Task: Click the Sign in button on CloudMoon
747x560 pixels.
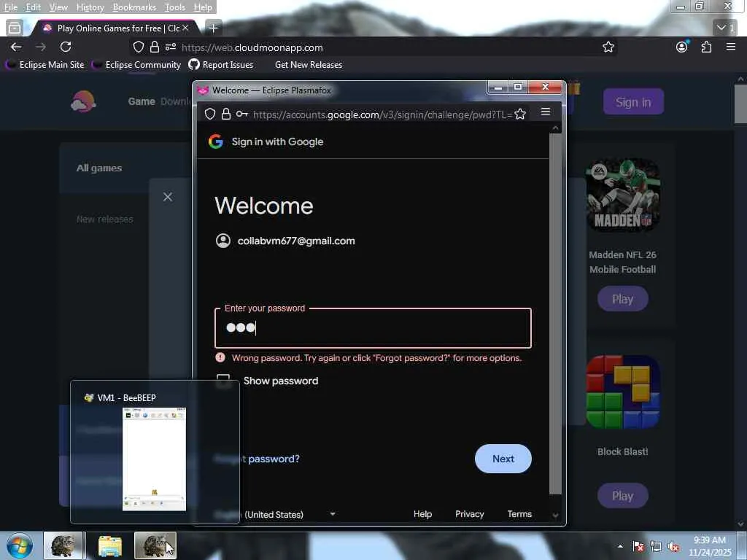Action: coord(633,101)
